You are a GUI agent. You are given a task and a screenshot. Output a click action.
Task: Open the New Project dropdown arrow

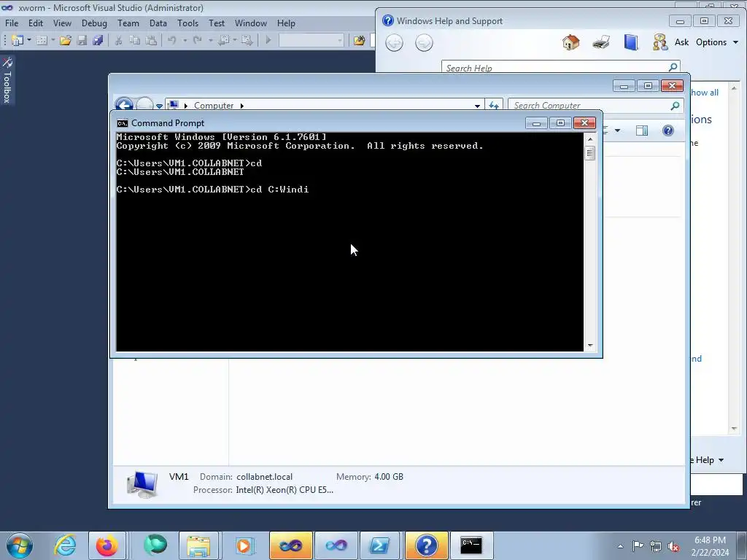click(29, 41)
